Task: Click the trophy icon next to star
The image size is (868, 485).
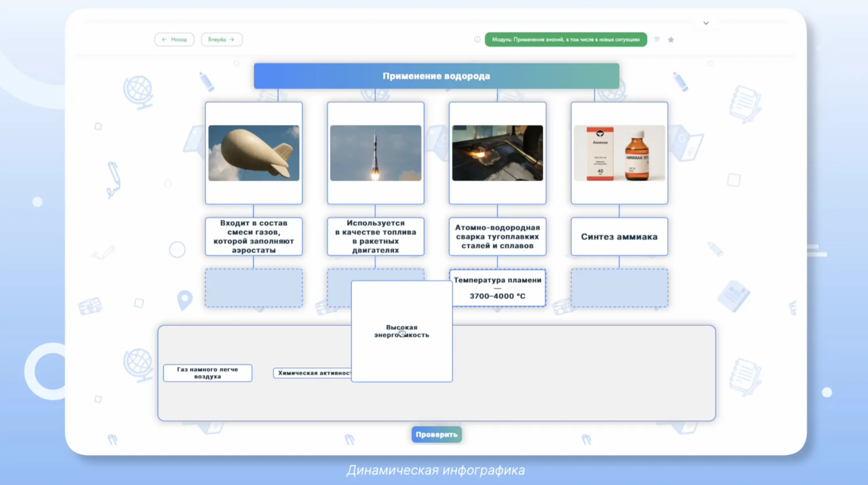Action: coord(657,39)
